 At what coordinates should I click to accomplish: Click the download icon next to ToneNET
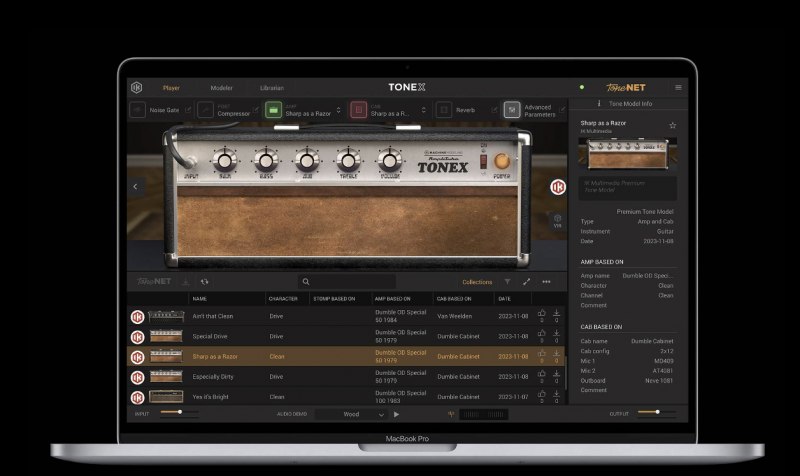[186, 282]
